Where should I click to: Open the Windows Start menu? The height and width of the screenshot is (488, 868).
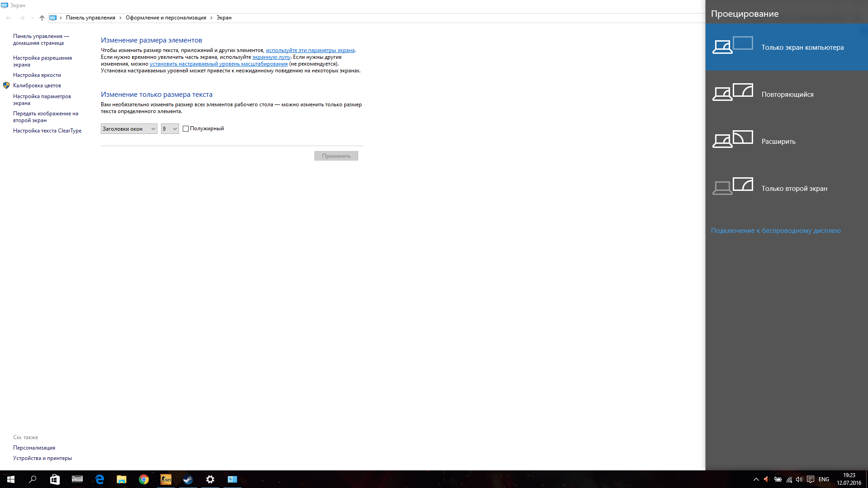pyautogui.click(x=11, y=479)
